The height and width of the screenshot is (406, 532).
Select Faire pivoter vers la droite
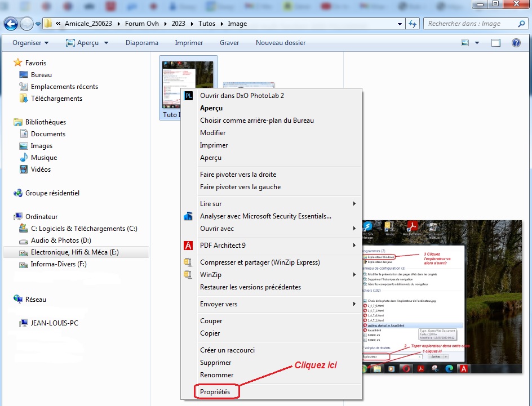click(238, 175)
